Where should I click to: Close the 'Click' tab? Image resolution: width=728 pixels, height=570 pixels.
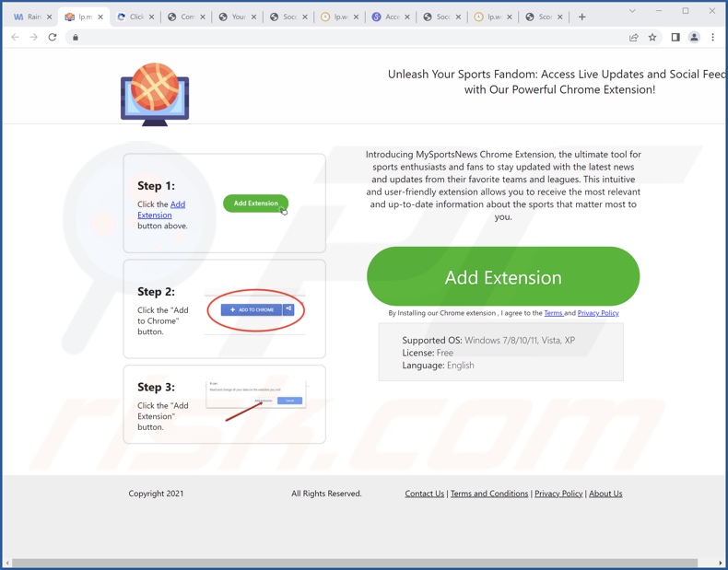pyautogui.click(x=151, y=17)
